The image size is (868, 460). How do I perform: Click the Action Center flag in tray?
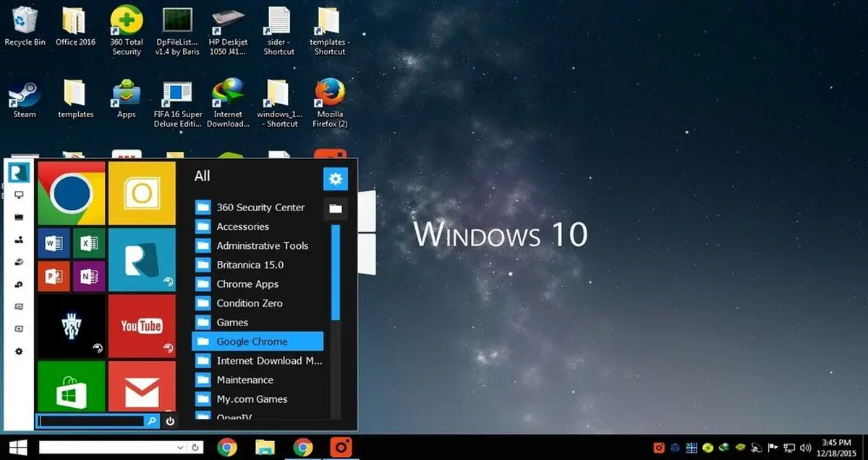pos(773,448)
